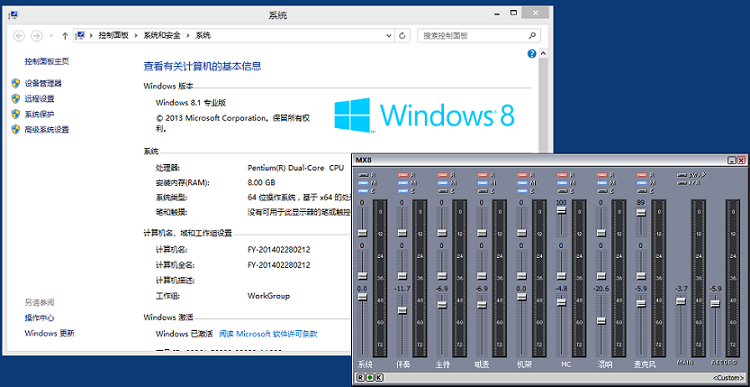
Task: Click the Pentium(R) Dual-Core CPU text
Action: click(x=296, y=168)
